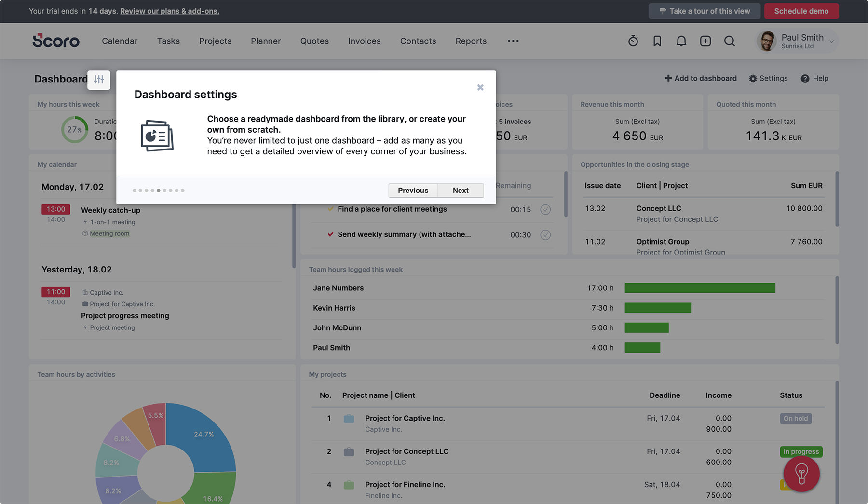Click the Schedule demo button
Image resolution: width=868 pixels, height=504 pixels.
[801, 11]
